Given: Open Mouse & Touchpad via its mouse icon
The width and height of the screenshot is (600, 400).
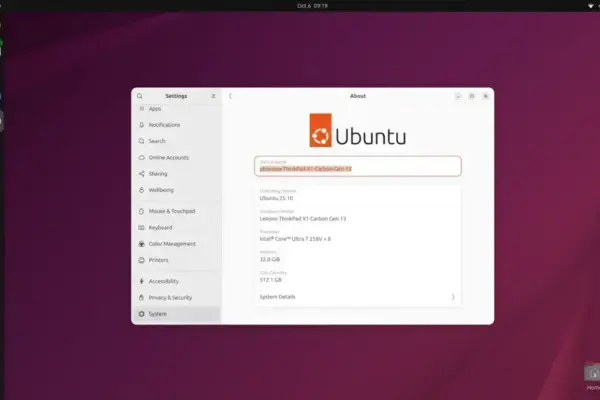Looking at the screenshot, I should click(142, 211).
